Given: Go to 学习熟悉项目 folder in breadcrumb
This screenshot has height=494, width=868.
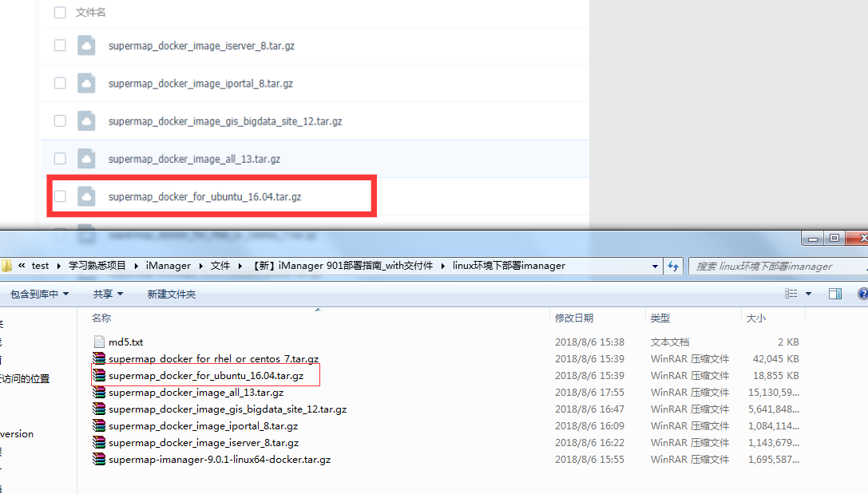Looking at the screenshot, I should [97, 266].
